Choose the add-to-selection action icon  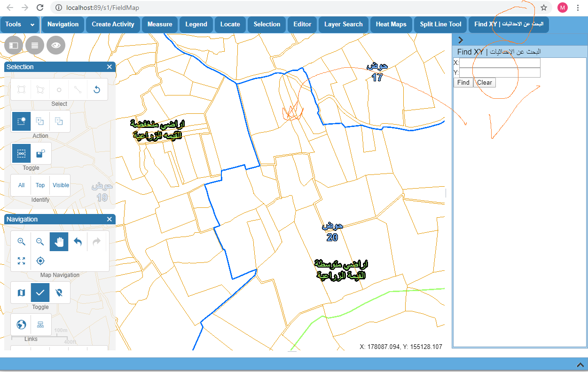click(40, 121)
